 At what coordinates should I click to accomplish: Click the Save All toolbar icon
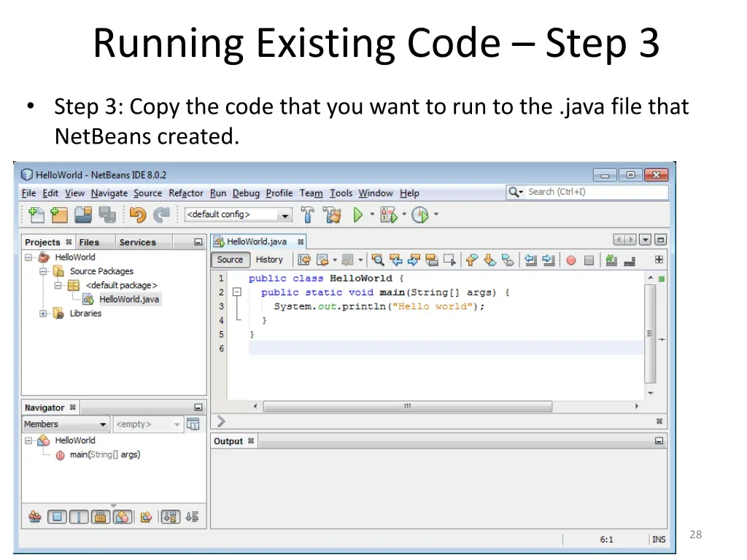(x=107, y=215)
